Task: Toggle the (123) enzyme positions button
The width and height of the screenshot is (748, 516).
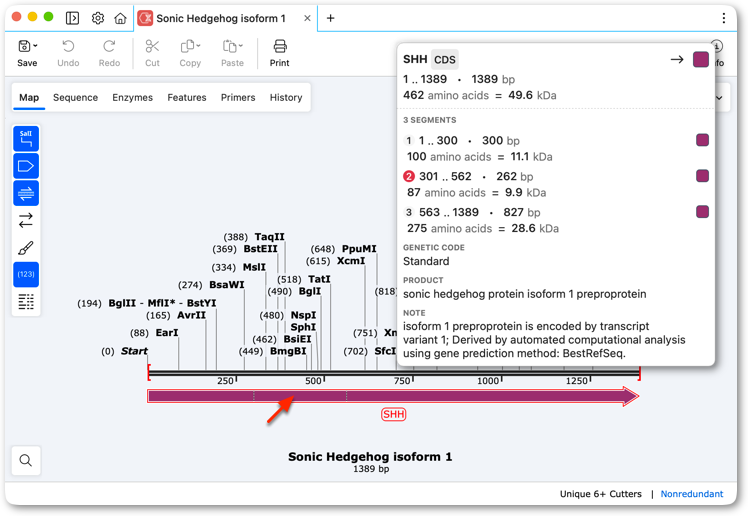Action: (26, 274)
